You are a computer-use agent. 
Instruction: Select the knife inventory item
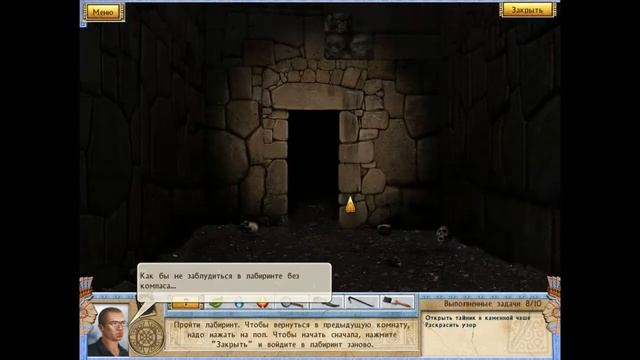tap(327, 303)
